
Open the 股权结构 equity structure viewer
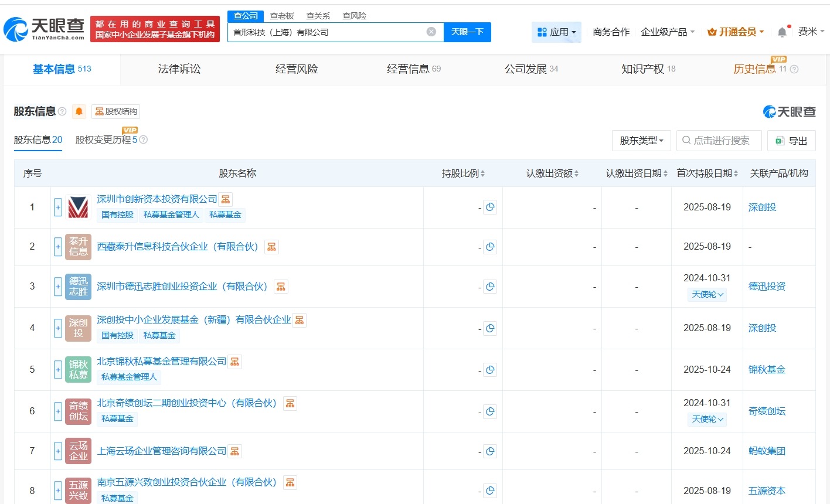click(x=115, y=111)
